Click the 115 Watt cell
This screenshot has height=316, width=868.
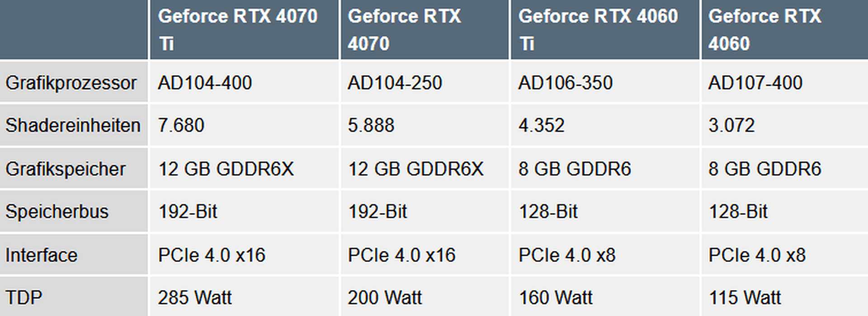point(745,298)
